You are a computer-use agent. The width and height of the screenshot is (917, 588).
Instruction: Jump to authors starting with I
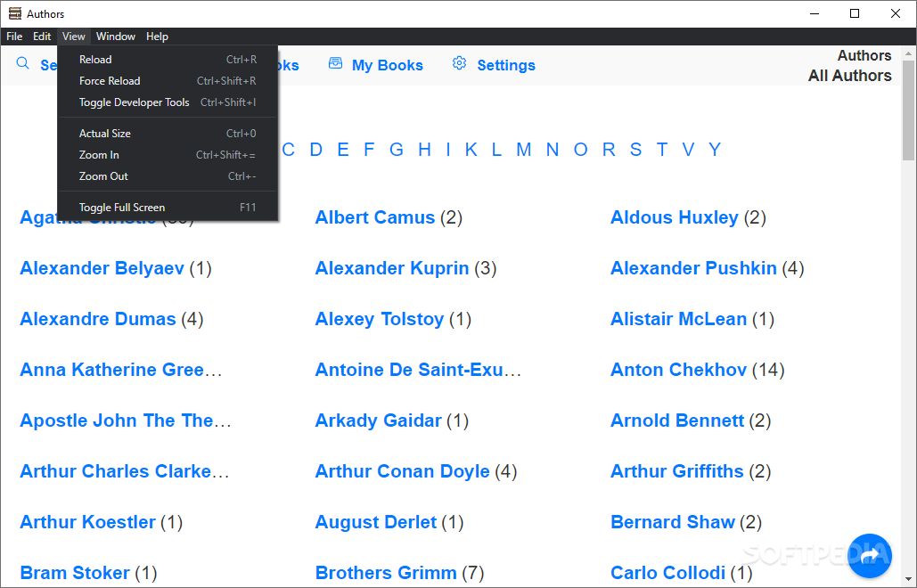click(x=448, y=150)
